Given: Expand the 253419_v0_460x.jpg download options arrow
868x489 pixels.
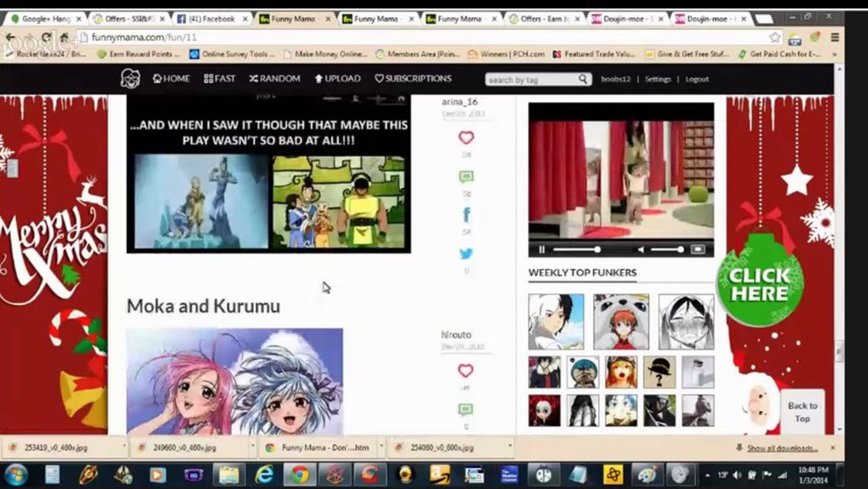Looking at the screenshot, I should click(125, 448).
